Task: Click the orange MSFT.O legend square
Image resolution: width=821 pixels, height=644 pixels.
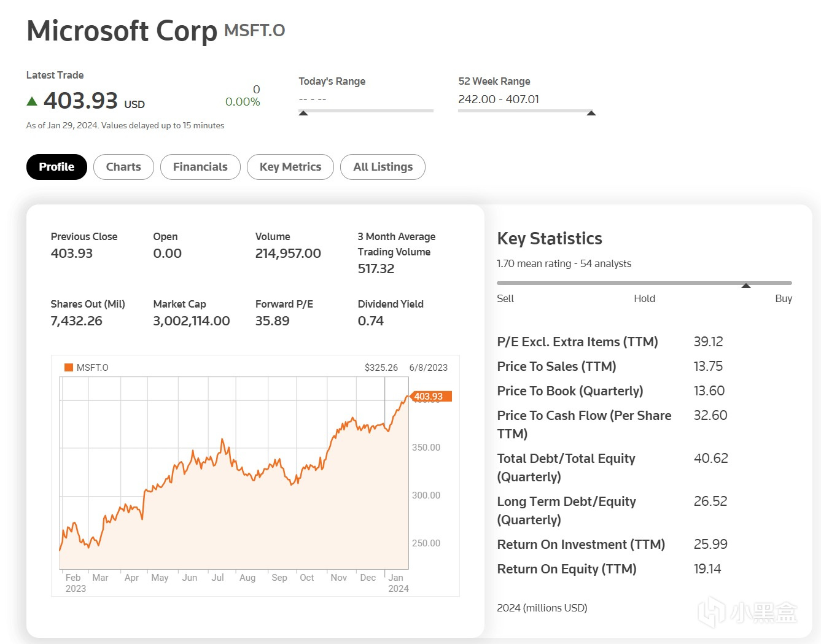Action: (x=69, y=367)
